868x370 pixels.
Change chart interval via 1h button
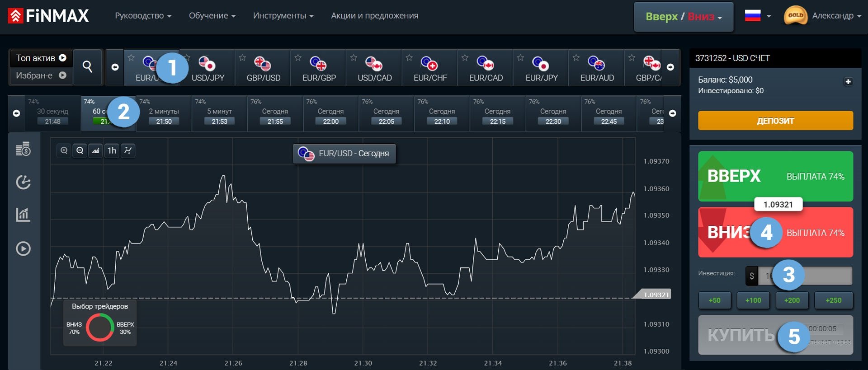(112, 150)
